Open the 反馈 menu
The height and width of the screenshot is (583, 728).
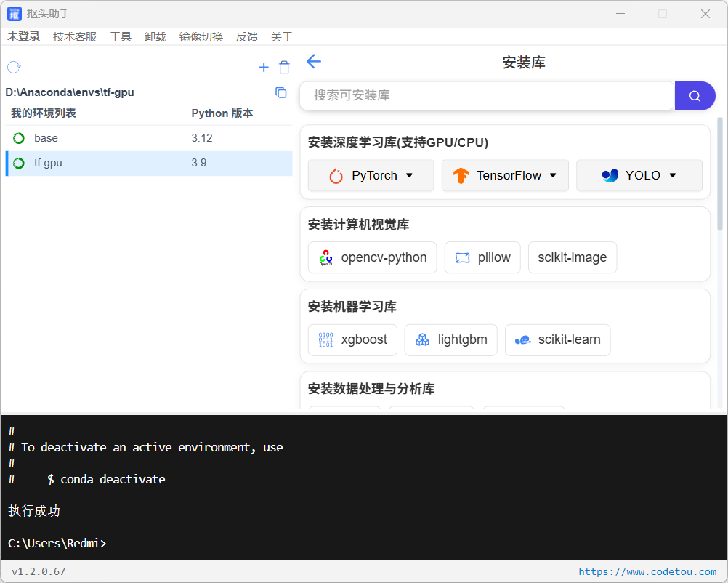coord(247,36)
